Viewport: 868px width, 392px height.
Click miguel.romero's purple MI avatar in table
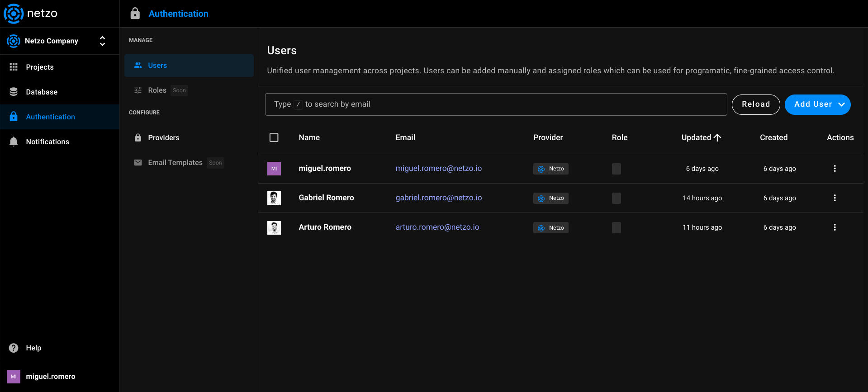click(x=274, y=169)
